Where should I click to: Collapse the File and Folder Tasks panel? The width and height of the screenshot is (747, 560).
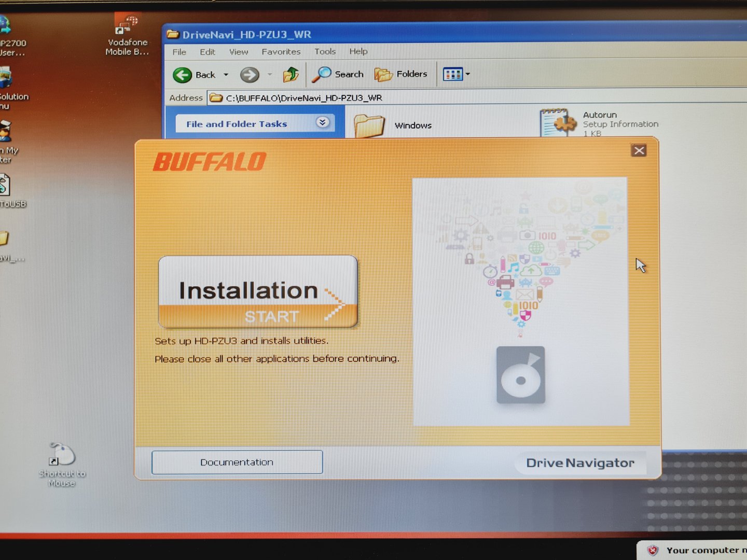(x=322, y=122)
